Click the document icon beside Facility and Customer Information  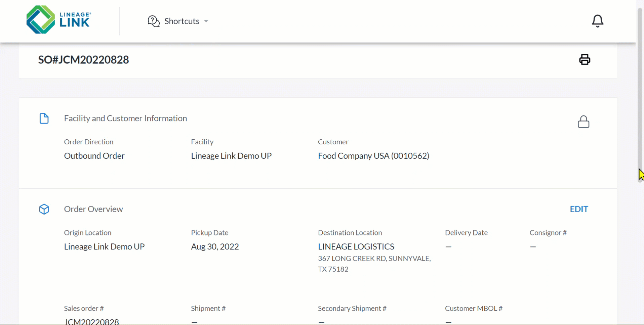[44, 119]
